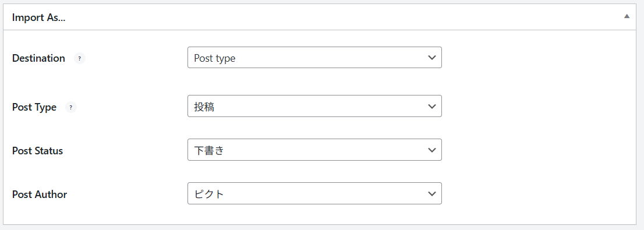The width and height of the screenshot is (644, 230).
Task: Click the chevron arrow in the Post Author select
Action: pos(431,193)
